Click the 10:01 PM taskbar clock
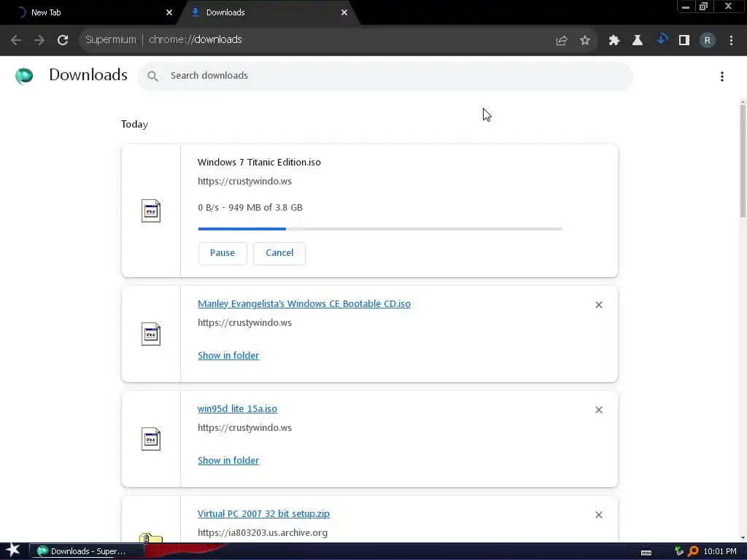 click(x=720, y=551)
